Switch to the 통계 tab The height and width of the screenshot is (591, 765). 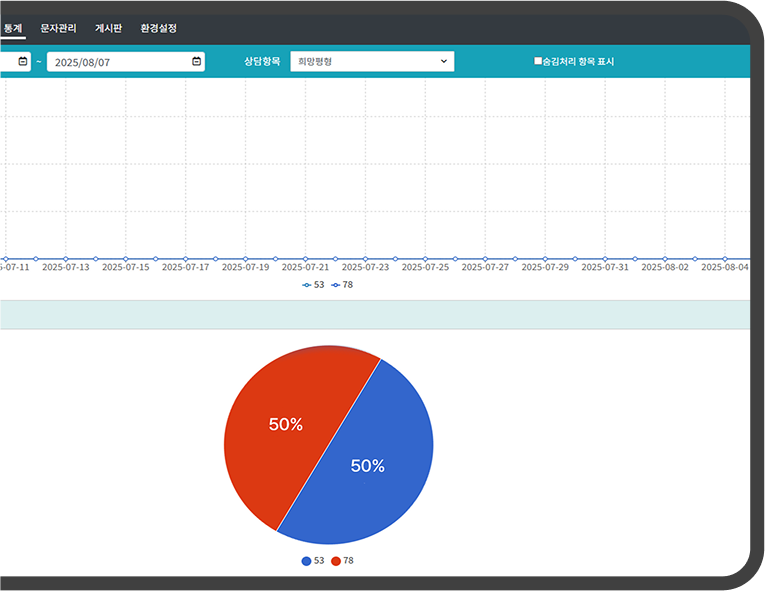(13, 28)
